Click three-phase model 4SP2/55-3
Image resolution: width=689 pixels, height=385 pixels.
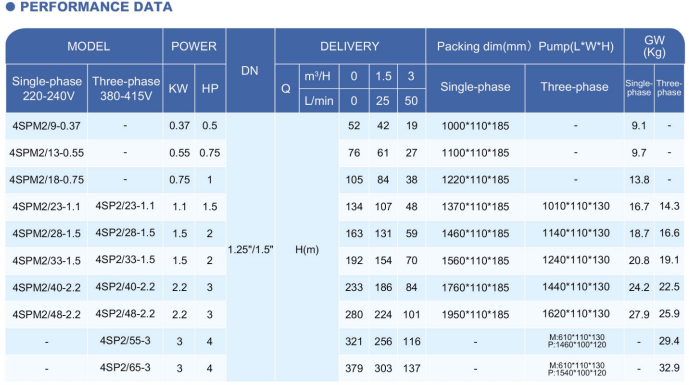[x=125, y=341]
